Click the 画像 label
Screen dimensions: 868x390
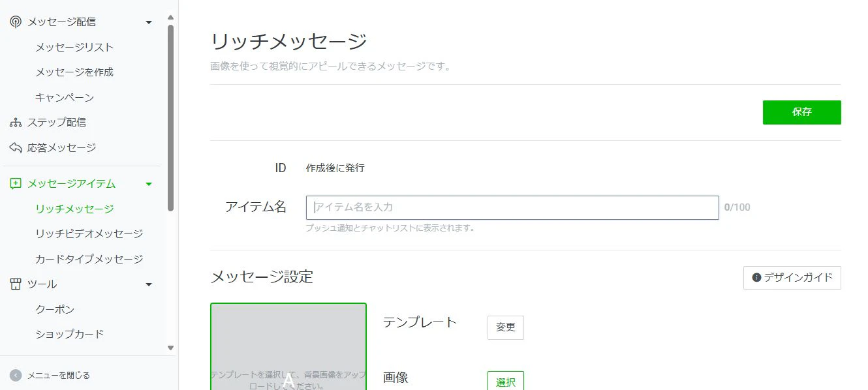click(x=395, y=378)
